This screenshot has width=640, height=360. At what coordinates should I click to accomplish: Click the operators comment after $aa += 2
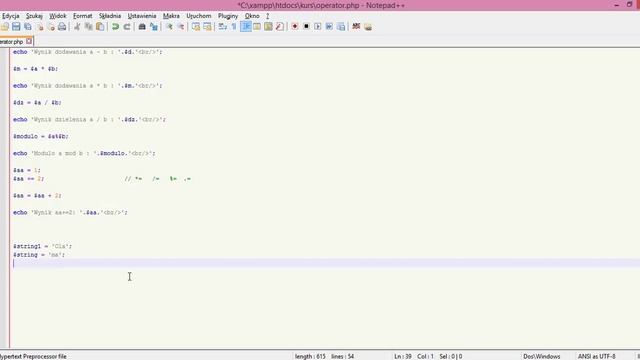pos(158,179)
